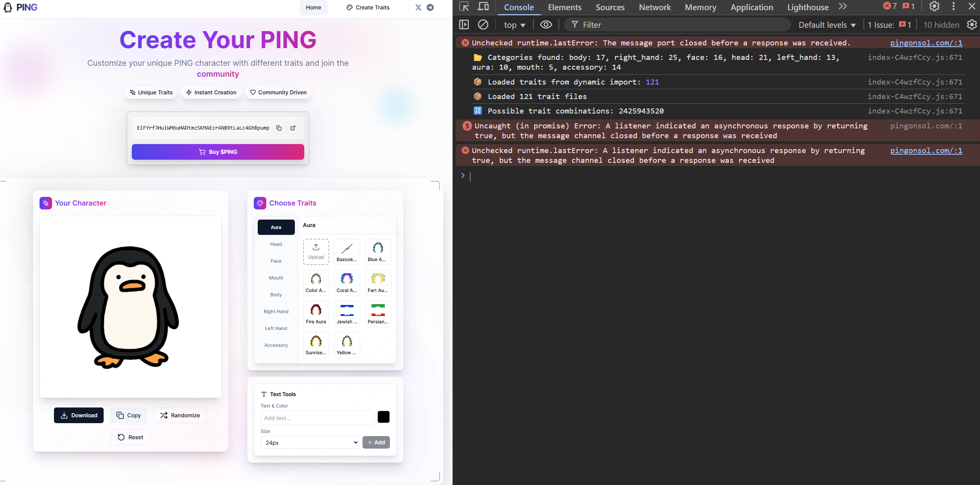Select the Fire Aura trait
This screenshot has width=980, height=485.
pyautogui.click(x=316, y=314)
